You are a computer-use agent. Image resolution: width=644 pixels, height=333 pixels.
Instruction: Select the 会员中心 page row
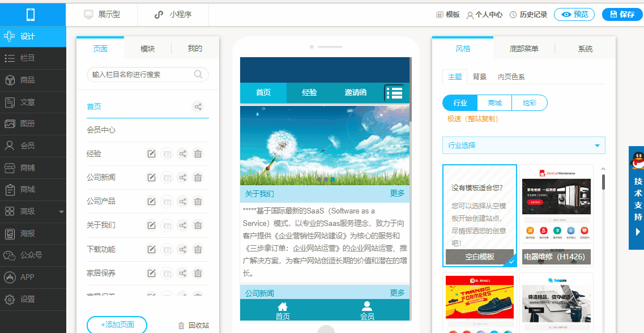point(148,130)
